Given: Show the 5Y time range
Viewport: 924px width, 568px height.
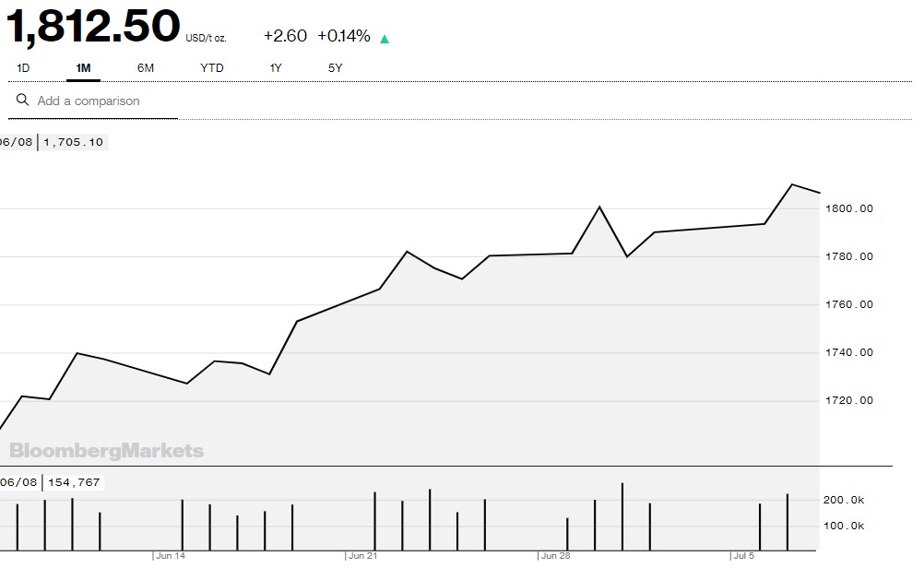Looking at the screenshot, I should [x=336, y=68].
